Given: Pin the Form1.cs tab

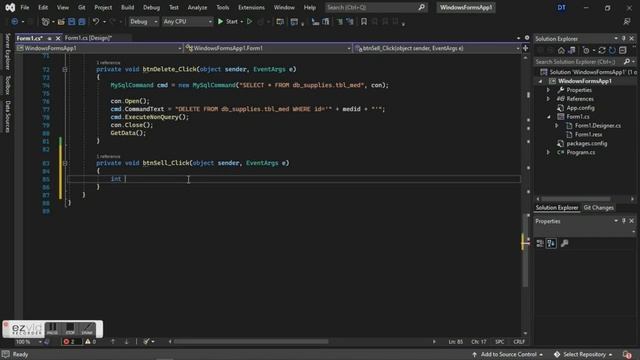Looking at the screenshot, I should click(x=49, y=38).
